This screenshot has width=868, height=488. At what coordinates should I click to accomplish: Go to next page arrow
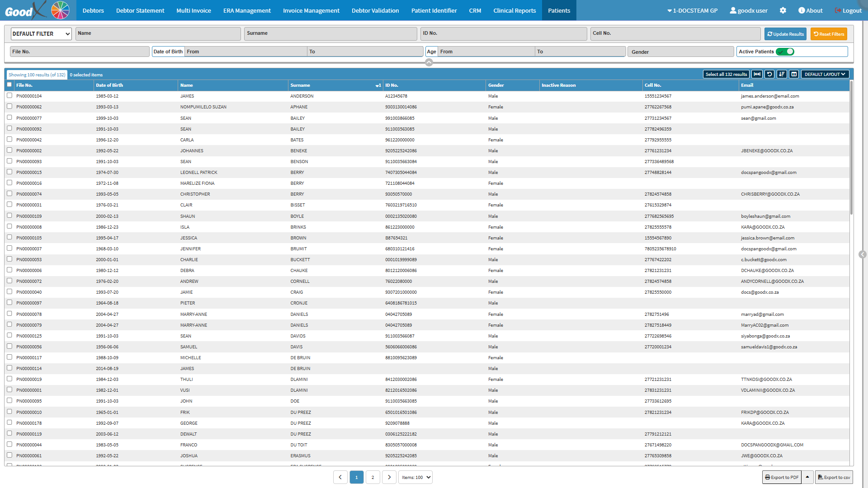tap(389, 477)
